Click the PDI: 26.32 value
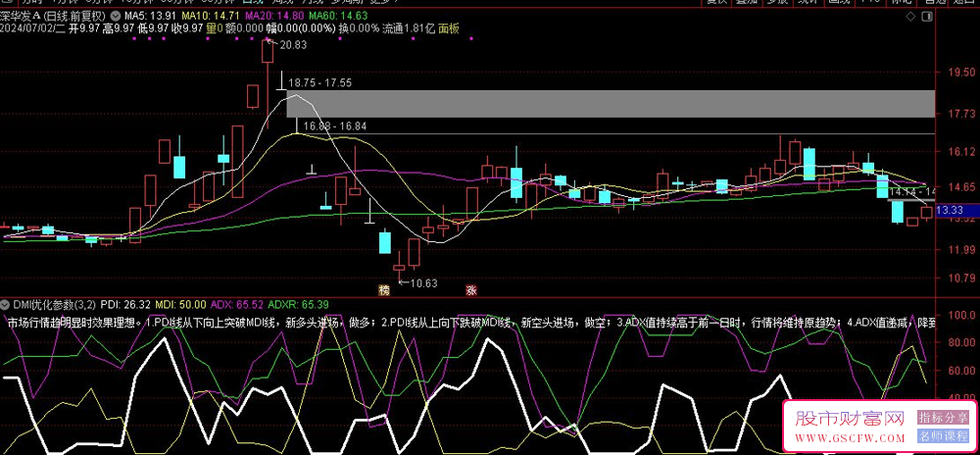 click(125, 305)
